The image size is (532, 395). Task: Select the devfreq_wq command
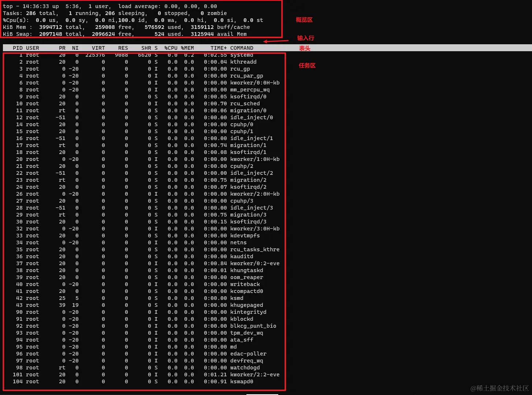(x=247, y=361)
